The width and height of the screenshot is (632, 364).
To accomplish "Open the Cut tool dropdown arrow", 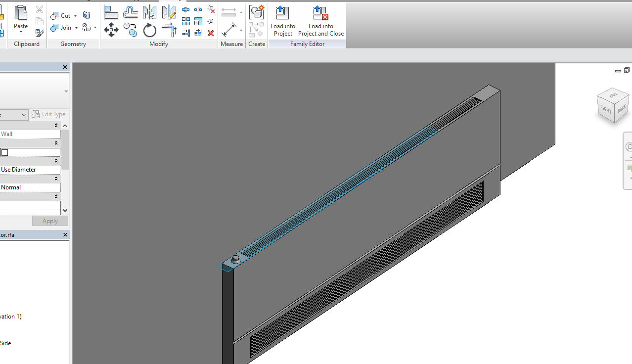I will tap(76, 15).
